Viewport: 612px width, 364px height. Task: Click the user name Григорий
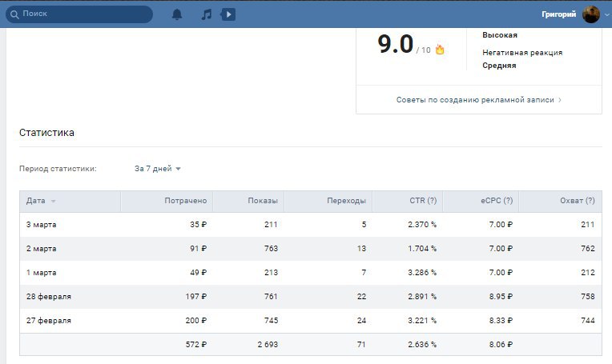[x=558, y=14]
